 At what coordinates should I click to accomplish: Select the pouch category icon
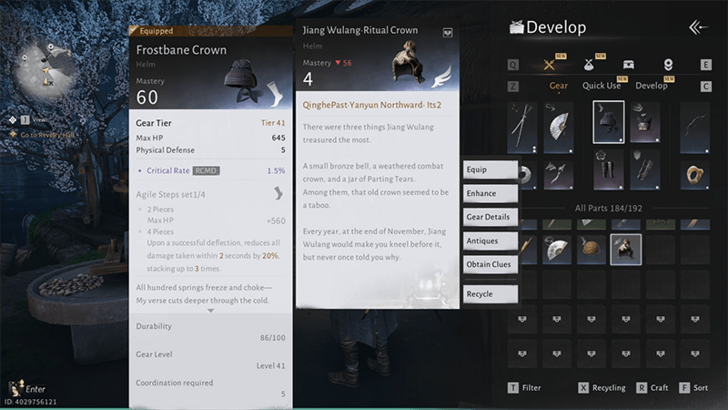[590, 64]
